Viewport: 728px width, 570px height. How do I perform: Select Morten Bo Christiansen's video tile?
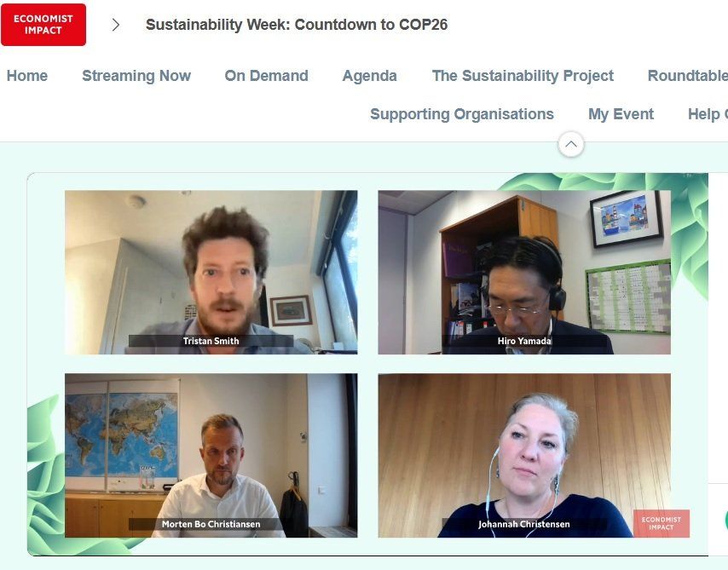tap(211, 455)
